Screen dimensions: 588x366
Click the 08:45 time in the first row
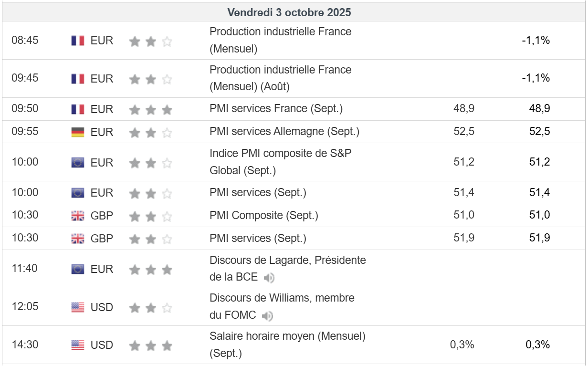point(25,40)
